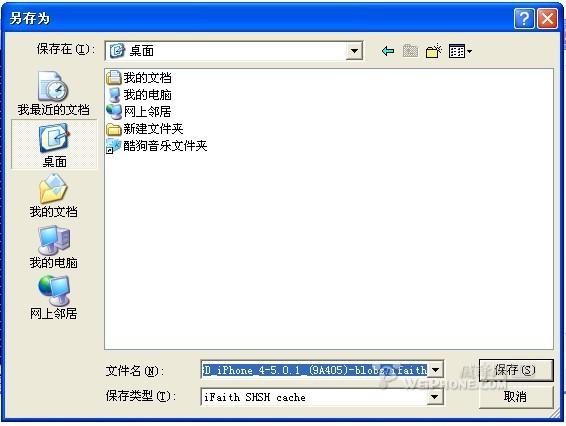Open the view menu icon
The height and width of the screenshot is (426, 566).
(460, 51)
